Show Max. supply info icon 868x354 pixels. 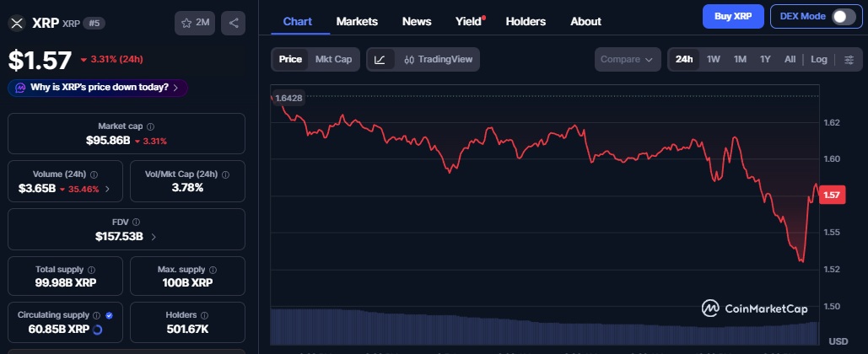tap(213, 270)
